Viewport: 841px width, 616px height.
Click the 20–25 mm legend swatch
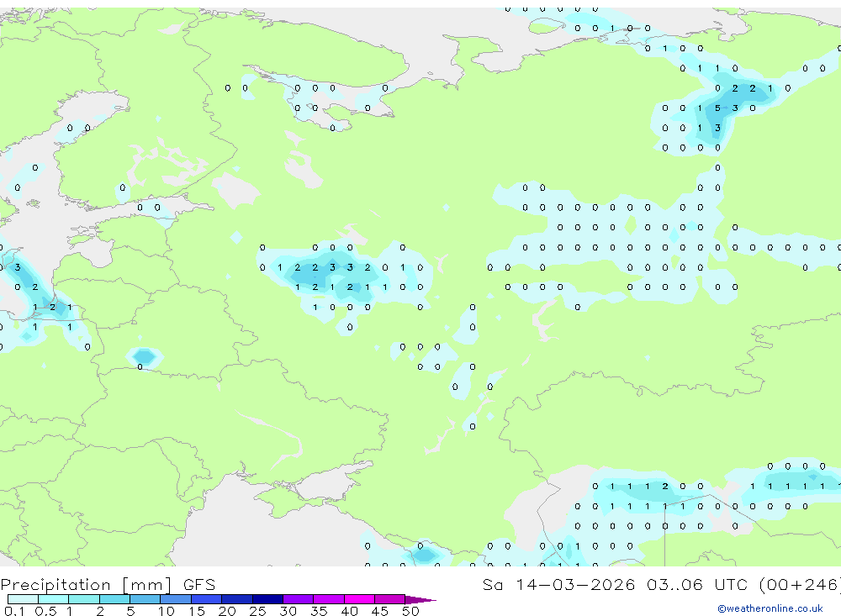click(x=237, y=599)
